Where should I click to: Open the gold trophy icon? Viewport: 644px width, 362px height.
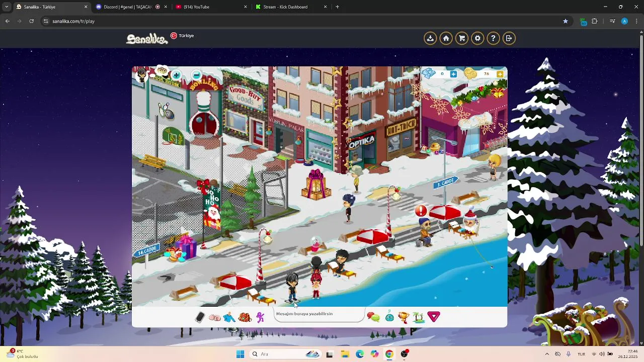coord(404,317)
